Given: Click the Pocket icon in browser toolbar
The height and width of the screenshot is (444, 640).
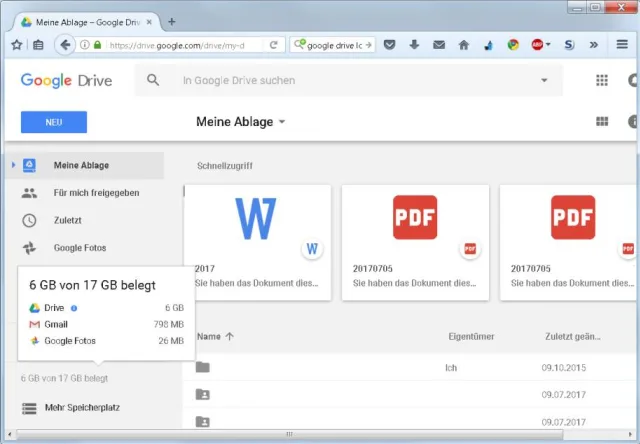Looking at the screenshot, I should (x=390, y=45).
